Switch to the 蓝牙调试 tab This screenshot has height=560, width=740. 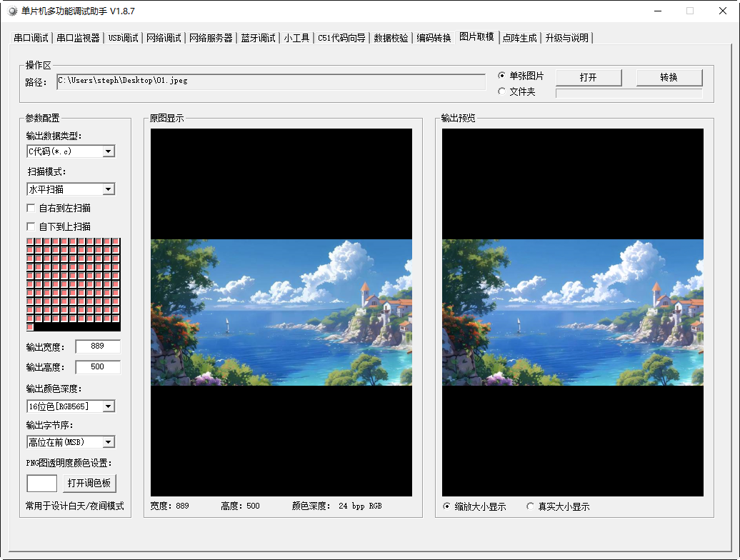(x=258, y=38)
